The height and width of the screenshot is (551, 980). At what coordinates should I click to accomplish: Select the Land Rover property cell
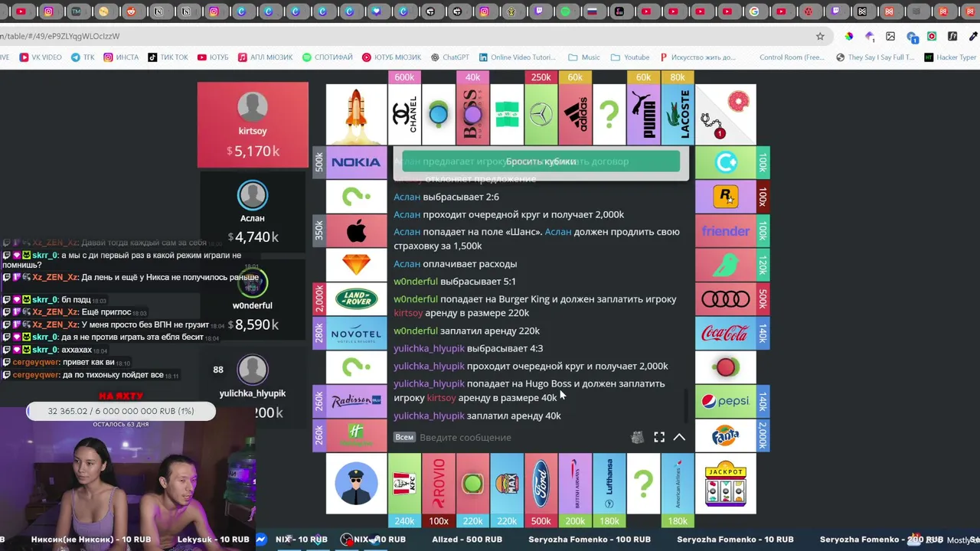(x=356, y=298)
